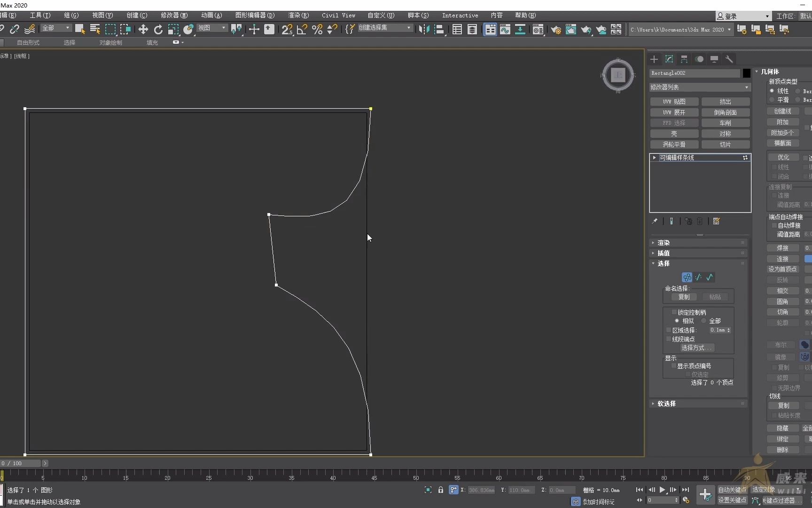Select Spline sub-object level icon

click(710, 277)
